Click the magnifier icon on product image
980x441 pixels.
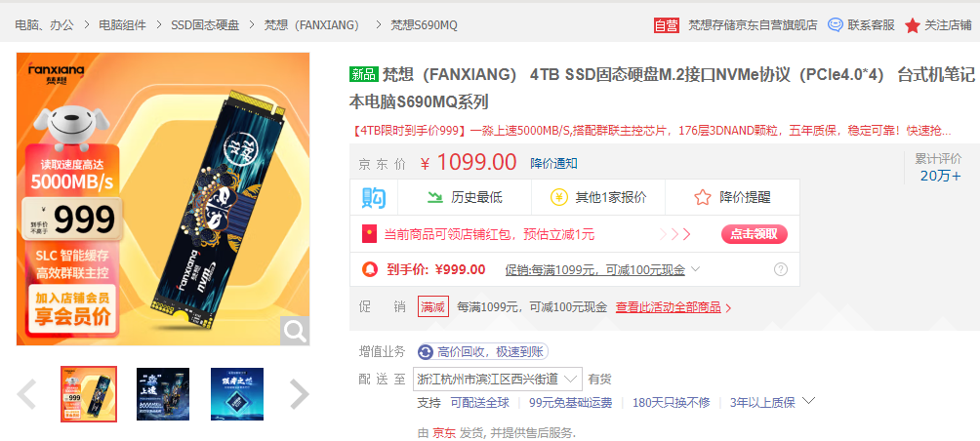click(295, 330)
